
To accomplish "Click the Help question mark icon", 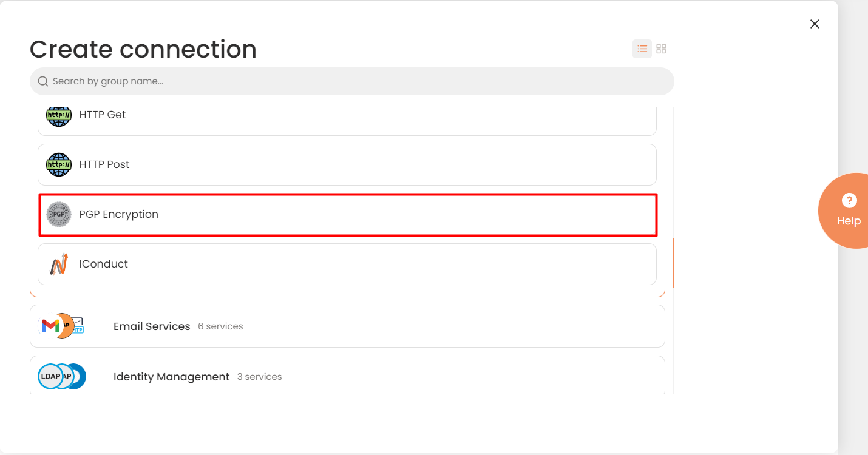I will pos(849,200).
